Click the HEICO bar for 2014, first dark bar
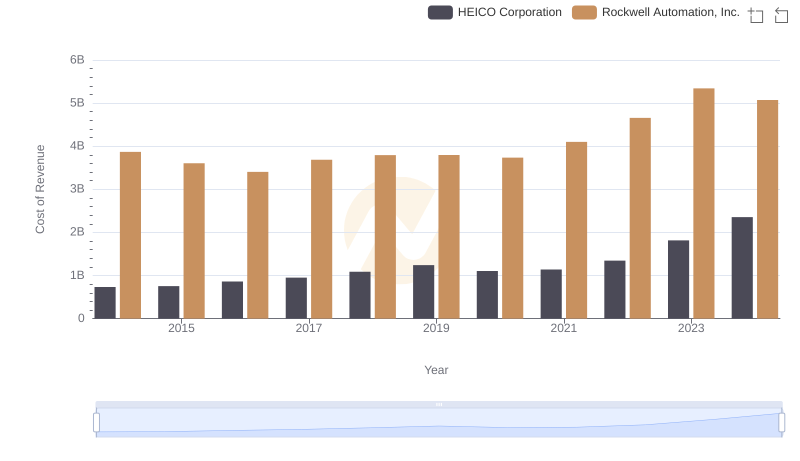 [105, 303]
